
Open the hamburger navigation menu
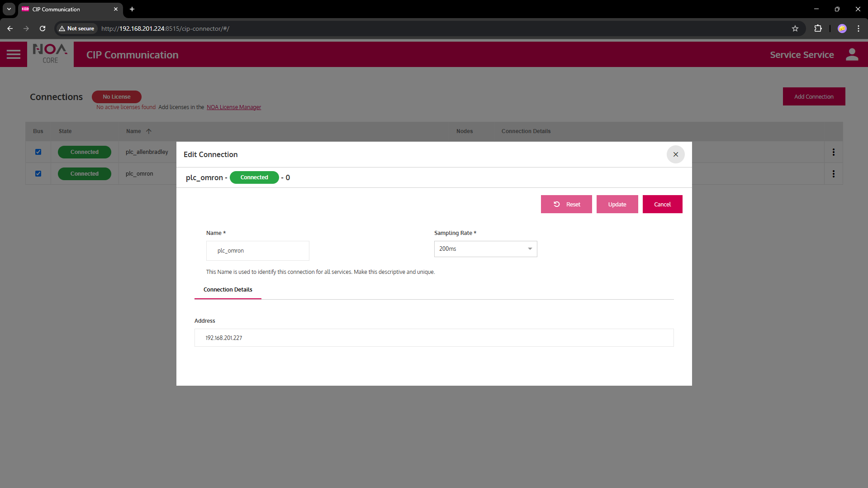pyautogui.click(x=14, y=54)
